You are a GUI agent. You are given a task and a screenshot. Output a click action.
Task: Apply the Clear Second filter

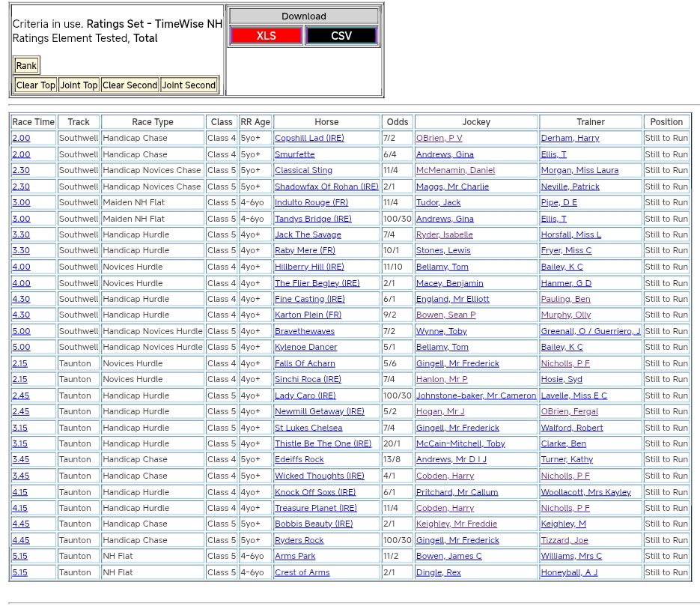click(130, 85)
